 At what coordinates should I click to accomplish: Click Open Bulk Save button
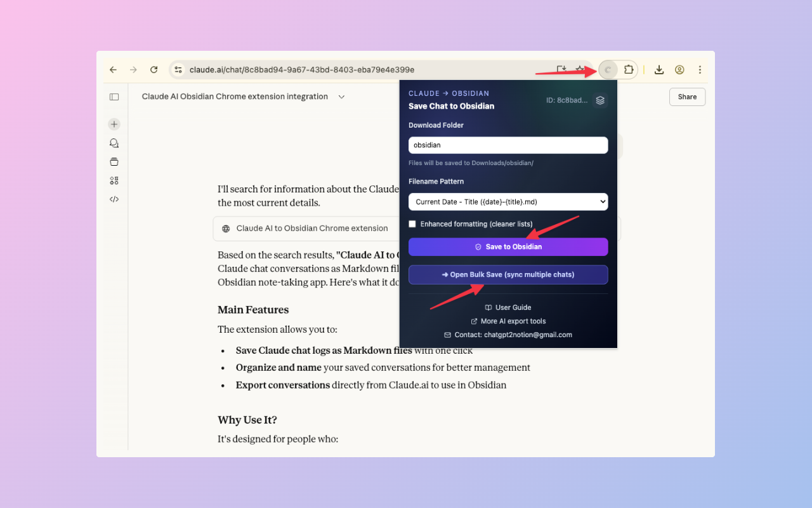click(508, 275)
